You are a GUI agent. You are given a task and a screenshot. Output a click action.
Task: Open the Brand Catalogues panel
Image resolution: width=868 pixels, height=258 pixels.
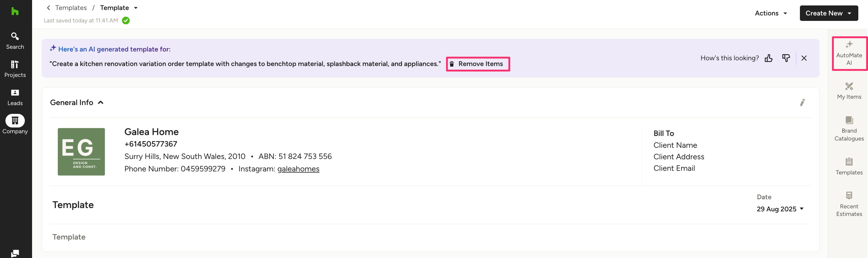[x=849, y=129]
